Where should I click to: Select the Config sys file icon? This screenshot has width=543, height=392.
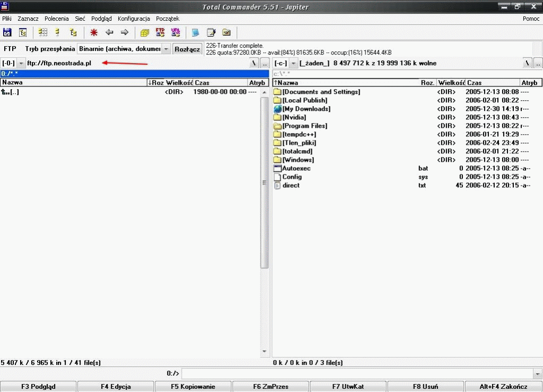point(277,177)
